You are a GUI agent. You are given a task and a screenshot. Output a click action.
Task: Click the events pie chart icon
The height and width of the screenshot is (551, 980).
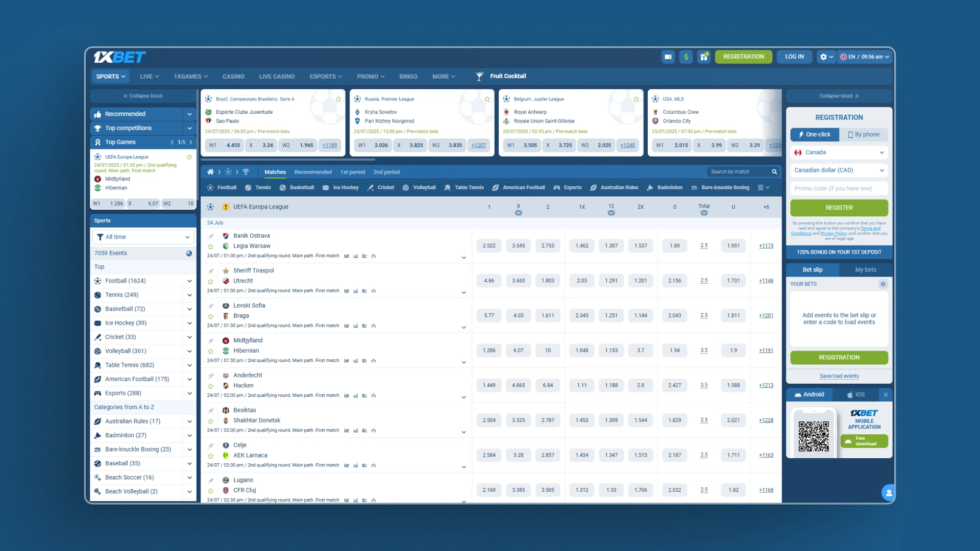[189, 254]
